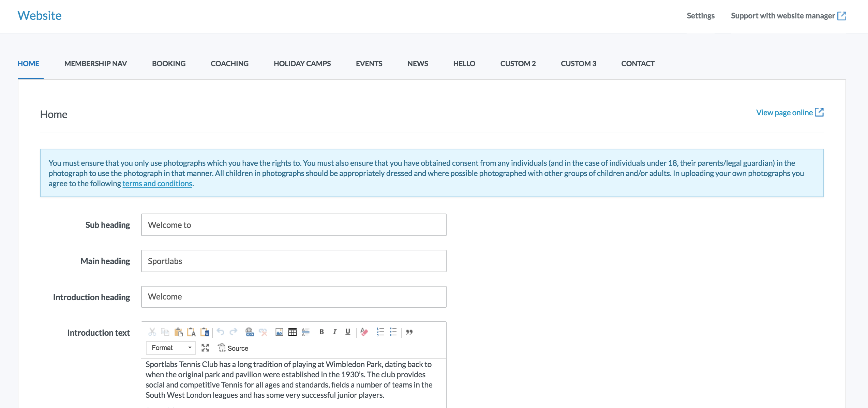This screenshot has height=408, width=868.
Task: Open the Coaching tab
Action: [229, 63]
